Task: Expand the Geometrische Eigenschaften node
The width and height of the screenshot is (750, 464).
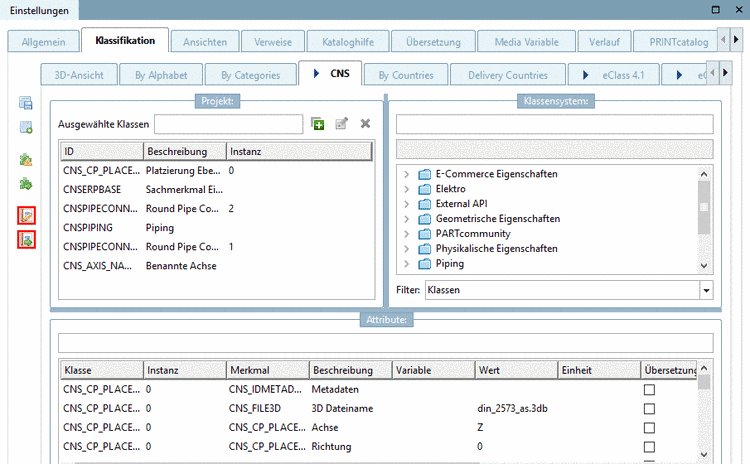Action: pyautogui.click(x=406, y=219)
